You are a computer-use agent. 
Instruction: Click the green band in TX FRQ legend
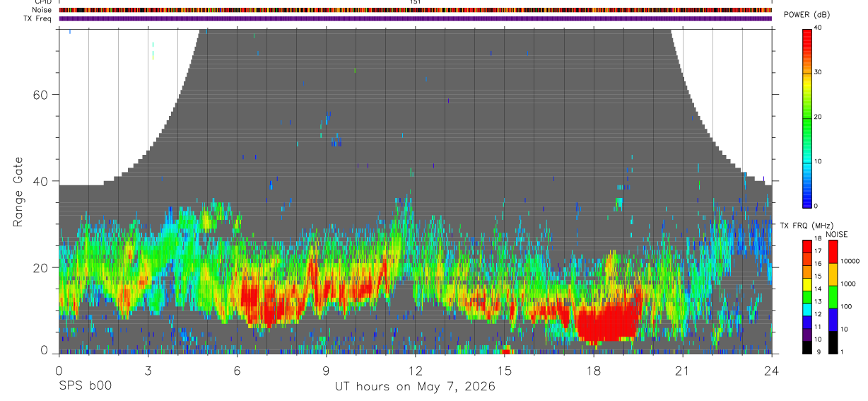click(807, 297)
